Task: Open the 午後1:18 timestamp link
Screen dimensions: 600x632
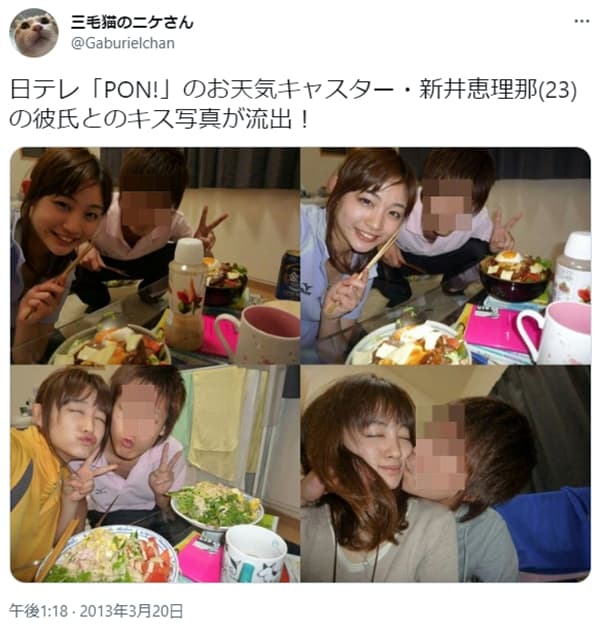Action: tap(39, 611)
